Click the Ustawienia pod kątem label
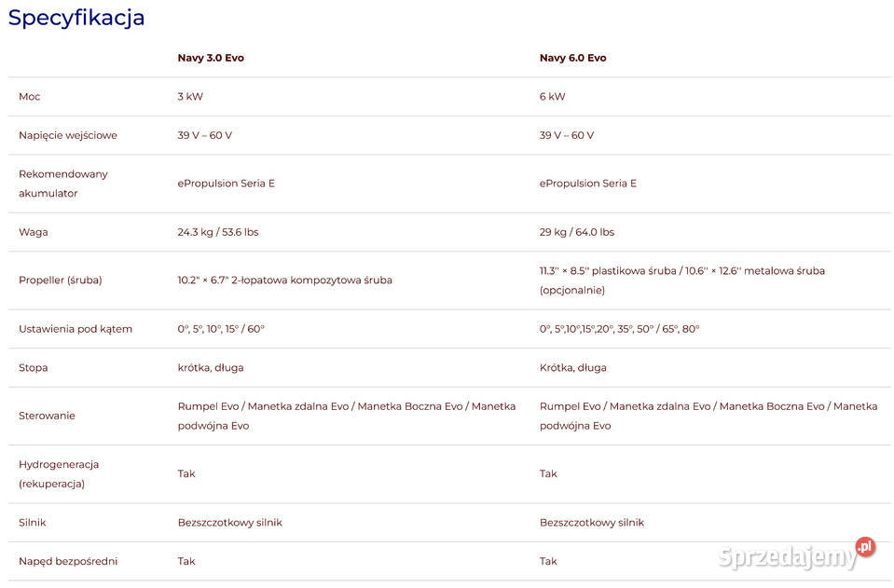 tap(76, 329)
